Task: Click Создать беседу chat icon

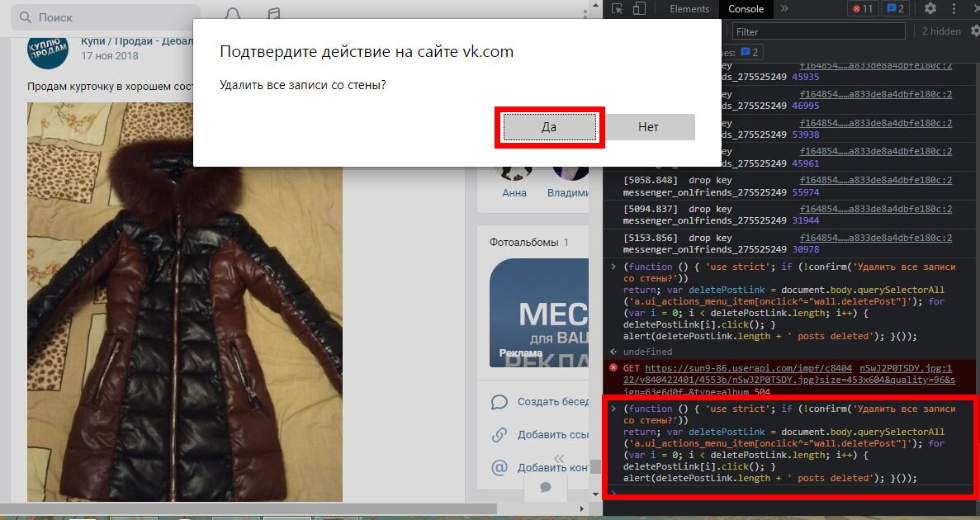Action: [x=499, y=402]
